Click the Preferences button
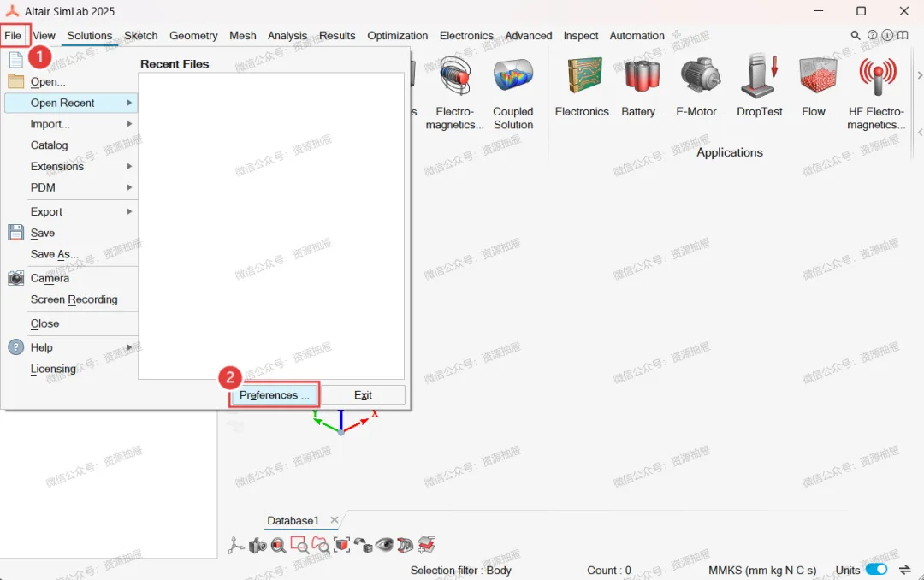The width and height of the screenshot is (924, 580). coord(274,395)
